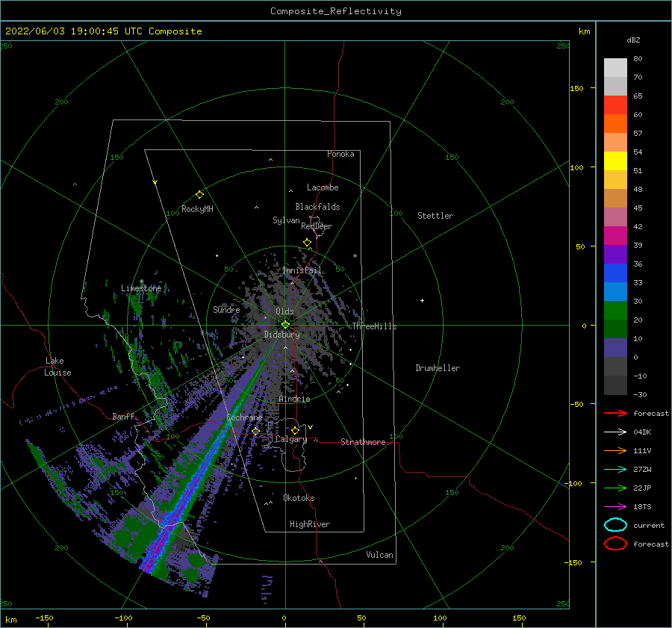Viewport: 672px width, 628px height.
Task: Click the Vulcan label
Action: point(380,555)
